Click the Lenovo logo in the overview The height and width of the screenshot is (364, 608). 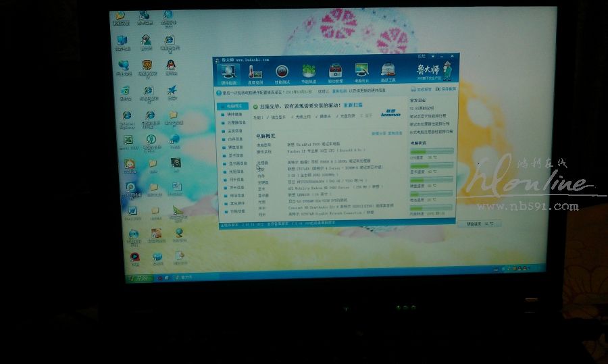(390, 113)
